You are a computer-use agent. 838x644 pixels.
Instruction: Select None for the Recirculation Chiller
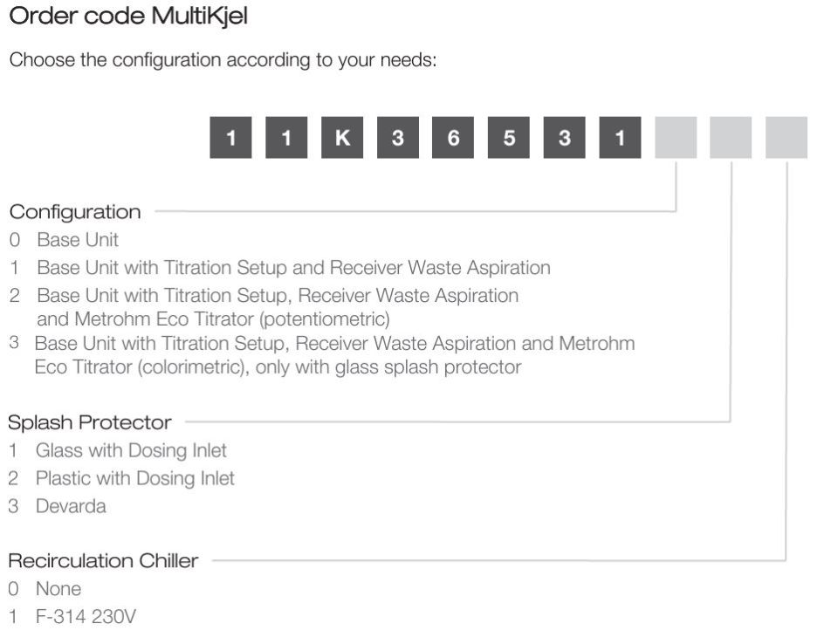point(45,588)
